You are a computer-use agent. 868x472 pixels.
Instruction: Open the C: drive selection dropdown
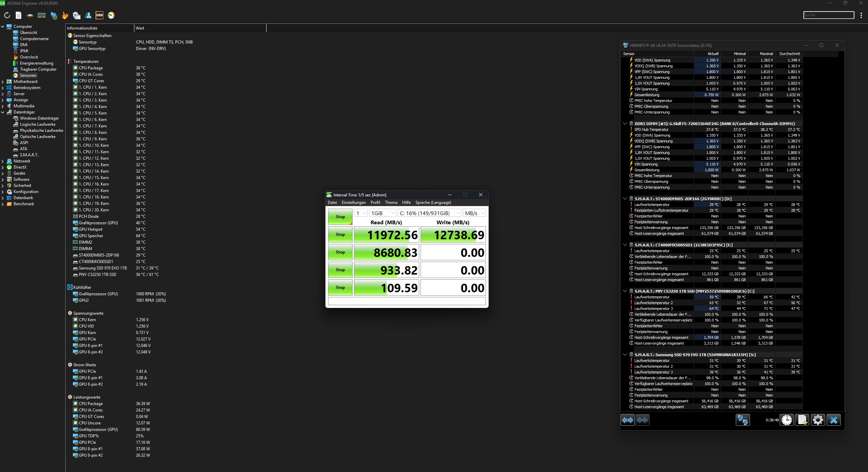[429, 213]
